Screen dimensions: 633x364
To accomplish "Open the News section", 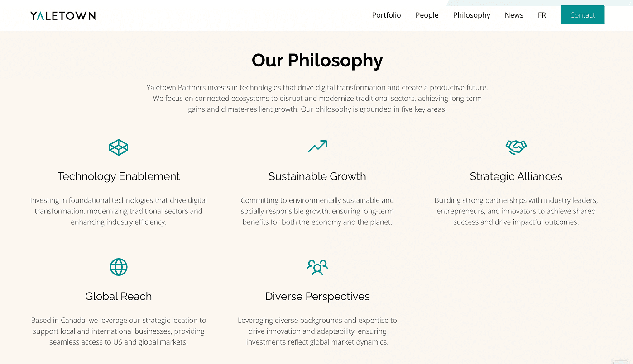I will pos(514,15).
